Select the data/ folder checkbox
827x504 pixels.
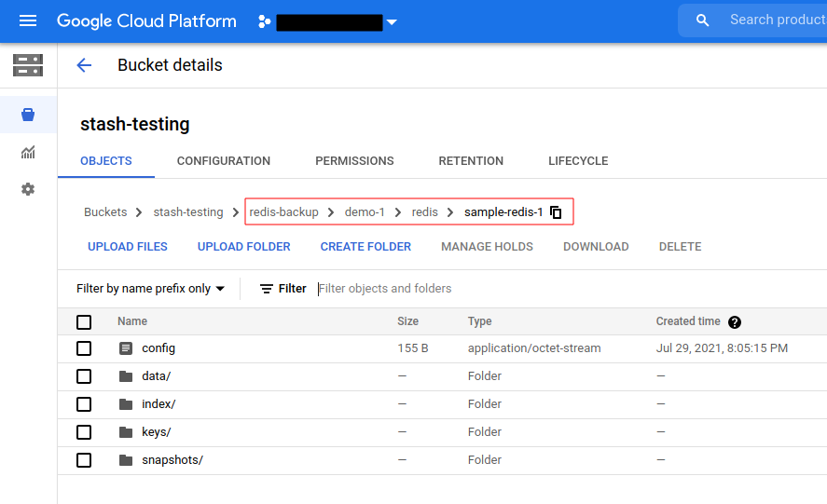(84, 376)
